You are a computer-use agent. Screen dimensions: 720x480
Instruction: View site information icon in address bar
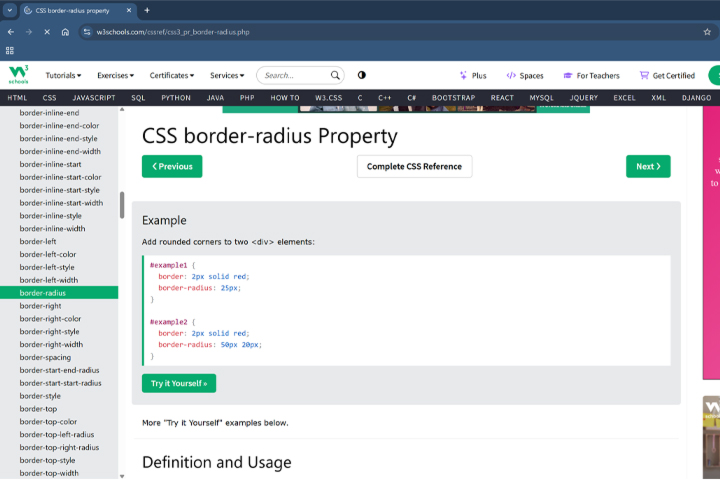(87, 32)
